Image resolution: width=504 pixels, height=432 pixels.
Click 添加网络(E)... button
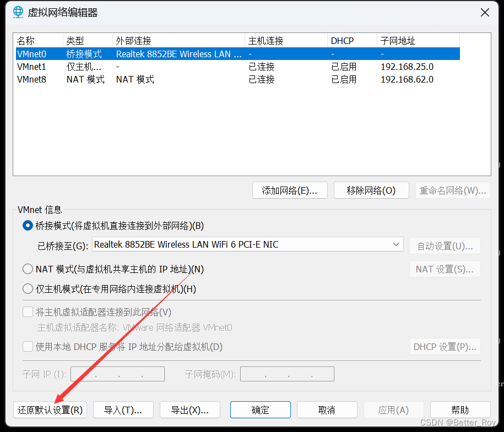[290, 190]
